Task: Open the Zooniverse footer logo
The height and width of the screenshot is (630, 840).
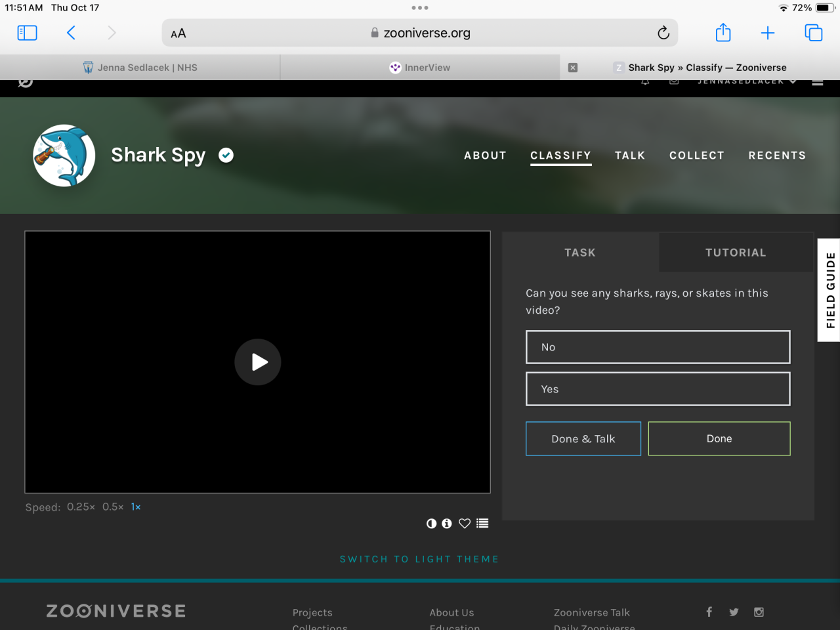Action: click(116, 611)
